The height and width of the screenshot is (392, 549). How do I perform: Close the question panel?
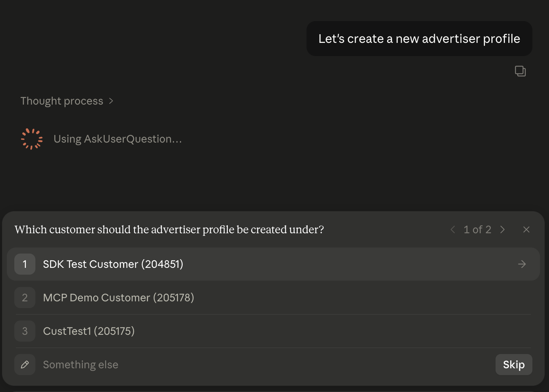click(526, 229)
